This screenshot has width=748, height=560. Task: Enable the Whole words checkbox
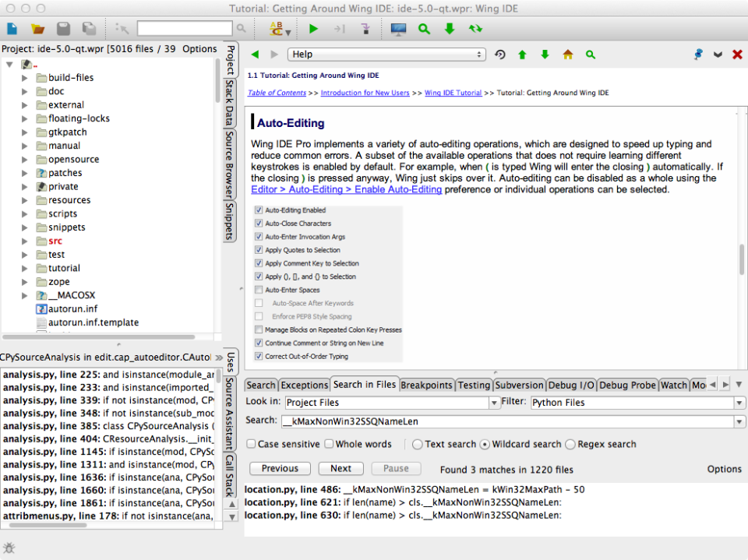point(328,444)
